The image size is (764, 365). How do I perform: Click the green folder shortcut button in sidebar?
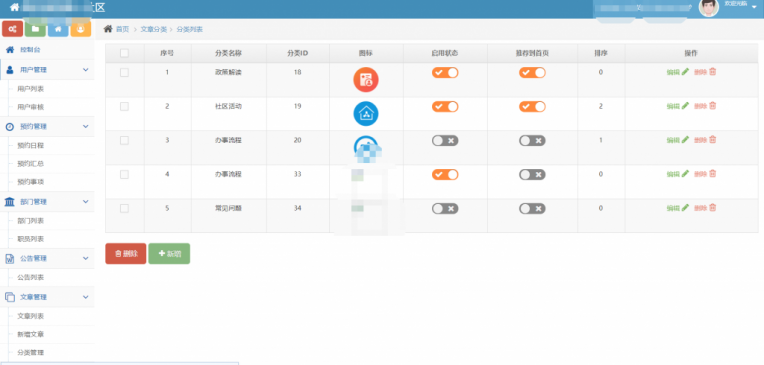pyautogui.click(x=35, y=29)
